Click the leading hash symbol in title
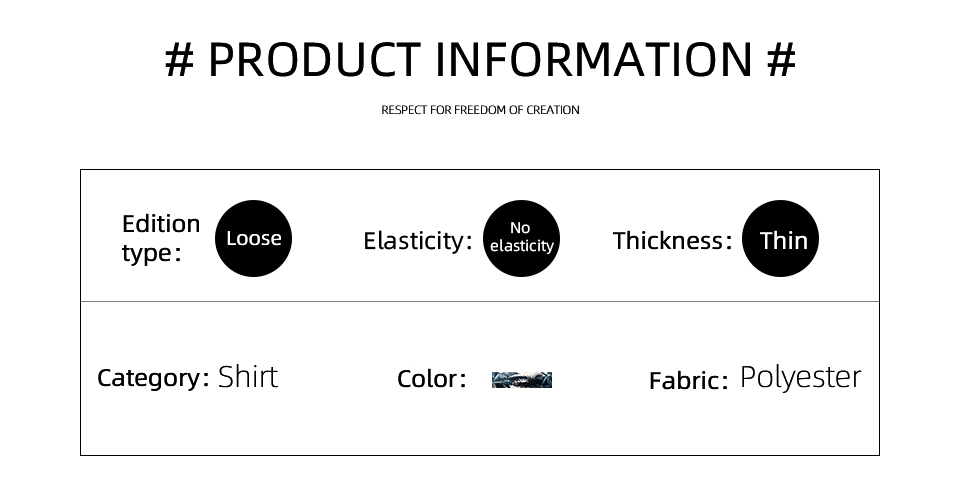Viewport: 960px width, 488px height. [179, 60]
